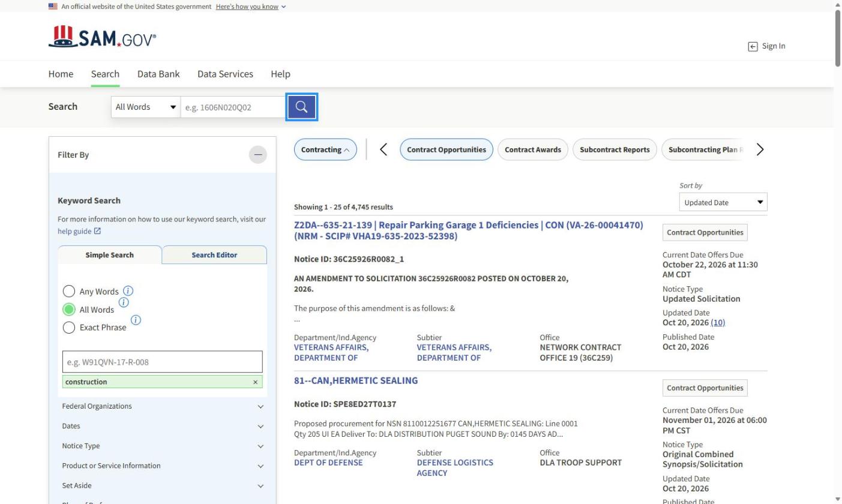Click the Updated Date (10) history link
The image size is (842, 504).
[x=718, y=322]
